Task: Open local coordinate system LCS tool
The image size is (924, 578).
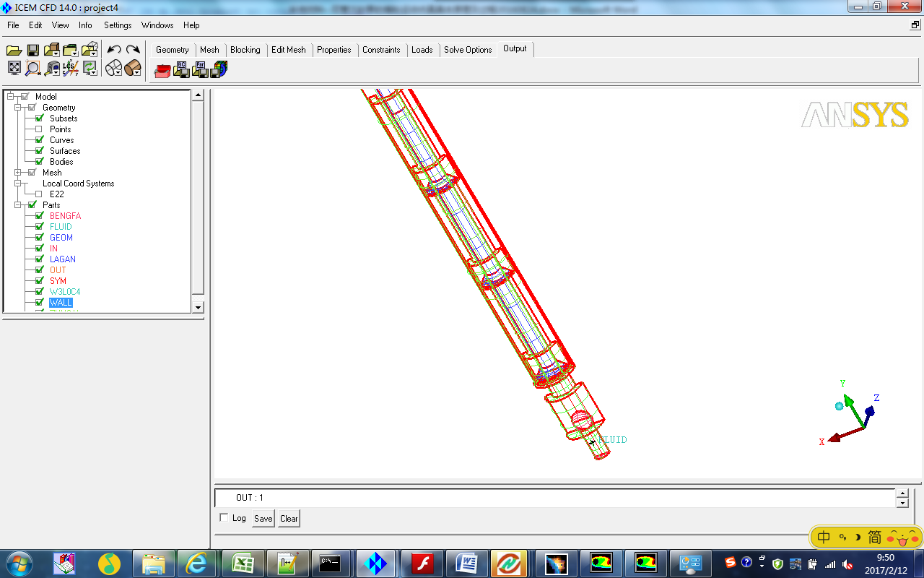Action: (70, 69)
